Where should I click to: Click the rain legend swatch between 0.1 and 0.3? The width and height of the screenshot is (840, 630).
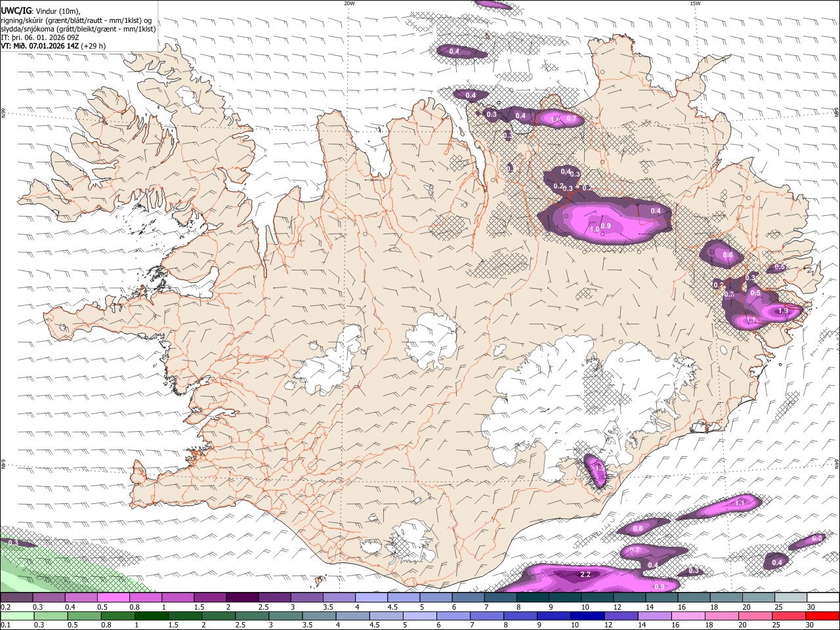click(17, 616)
